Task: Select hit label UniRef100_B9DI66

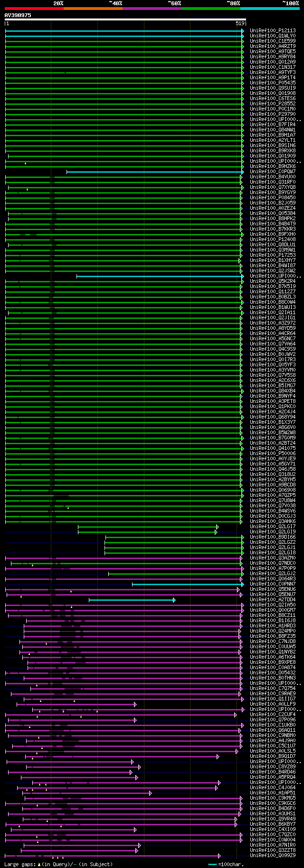Action: 273,537
